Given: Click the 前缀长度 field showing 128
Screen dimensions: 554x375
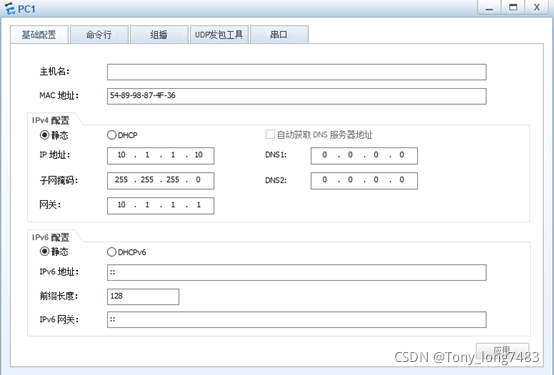Looking at the screenshot, I should click(143, 297).
